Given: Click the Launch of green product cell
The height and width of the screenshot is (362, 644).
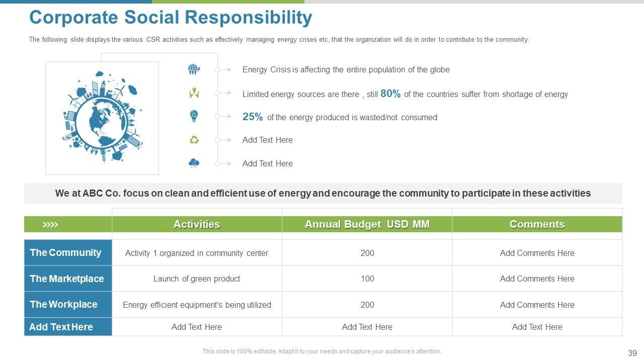Looking at the screenshot, I should tap(197, 279).
